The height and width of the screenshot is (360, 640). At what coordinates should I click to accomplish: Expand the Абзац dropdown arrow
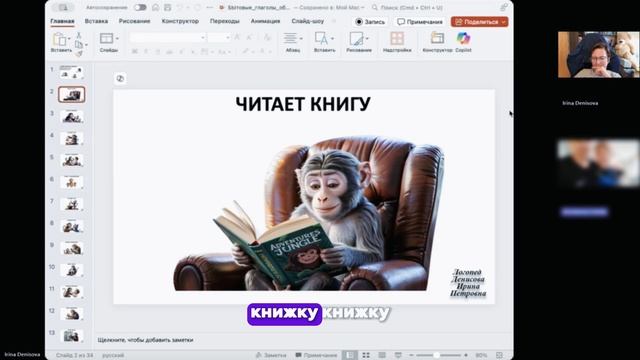pyautogui.click(x=301, y=38)
